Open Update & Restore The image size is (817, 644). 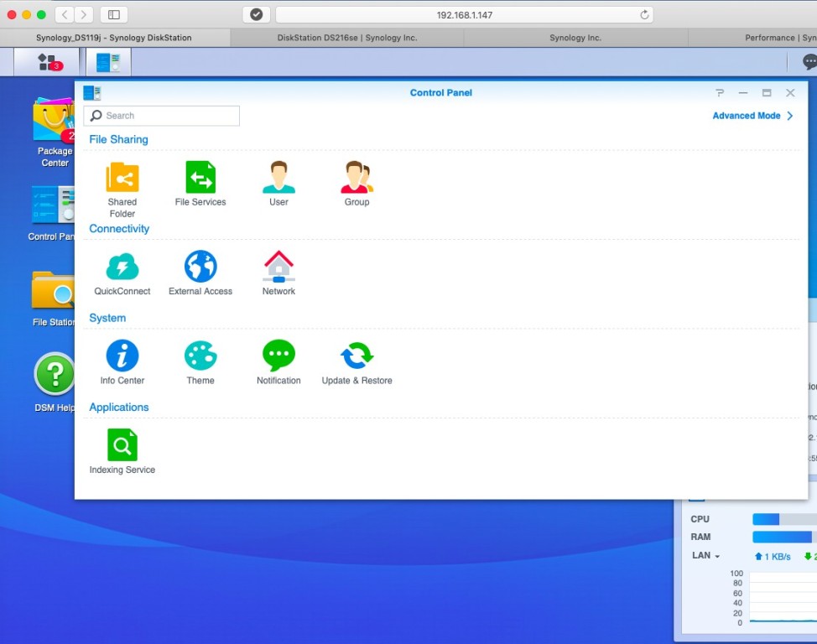coord(357,362)
